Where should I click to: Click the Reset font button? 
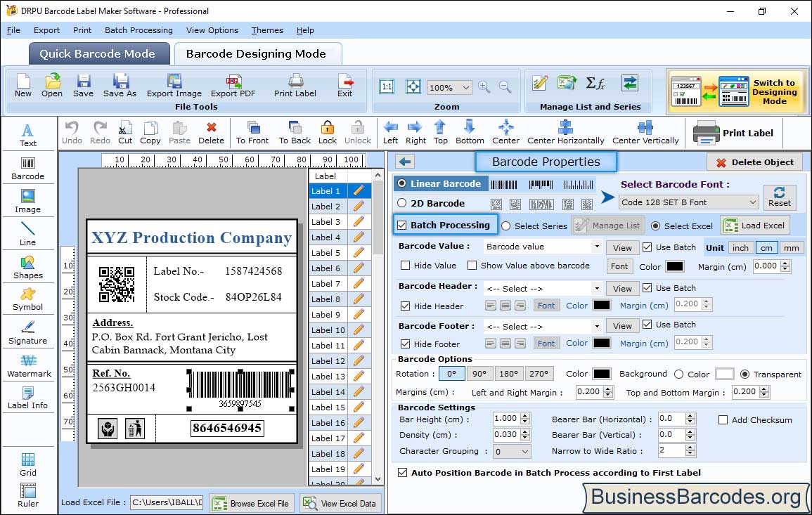[780, 197]
